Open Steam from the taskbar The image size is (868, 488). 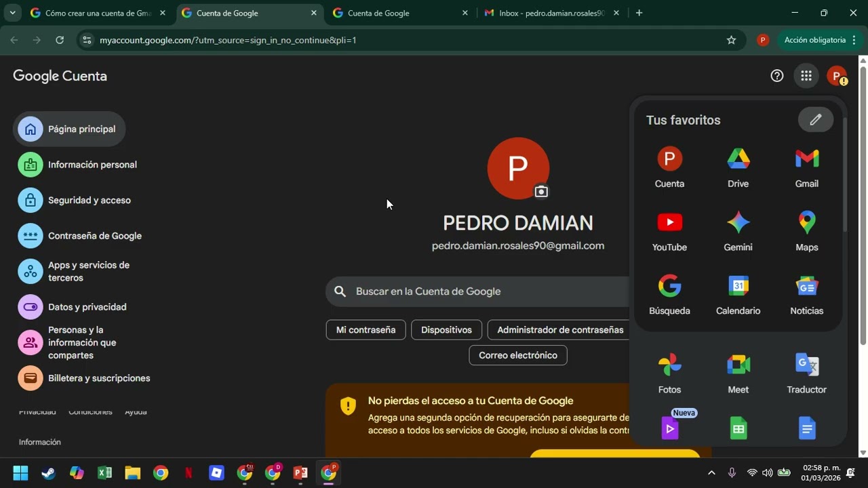pyautogui.click(x=48, y=473)
